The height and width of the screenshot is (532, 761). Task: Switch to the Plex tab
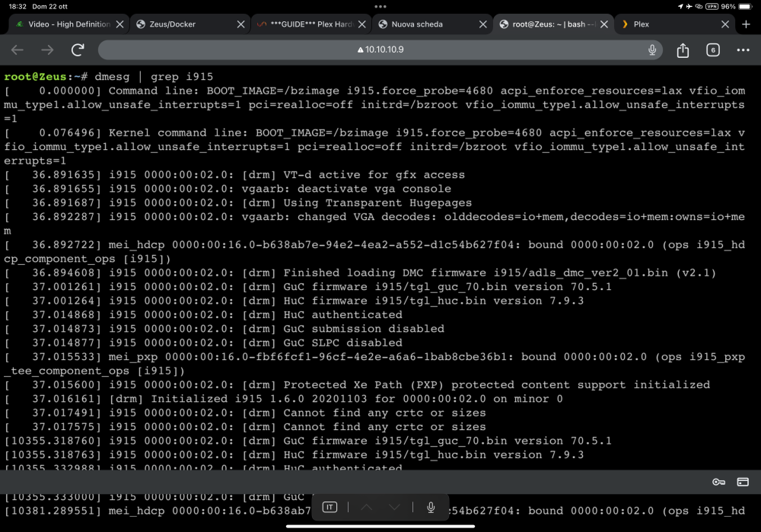tap(674, 24)
